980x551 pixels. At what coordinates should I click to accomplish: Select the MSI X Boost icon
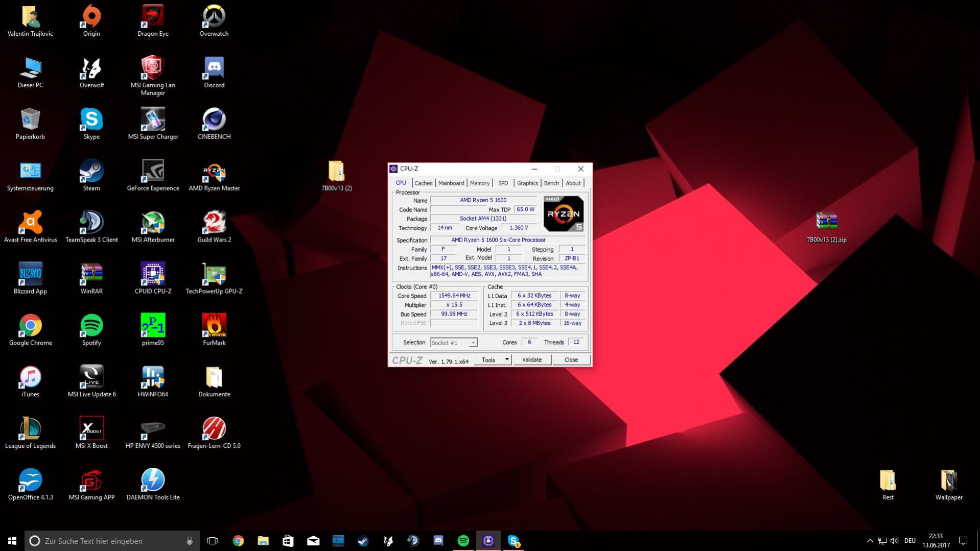tap(91, 434)
